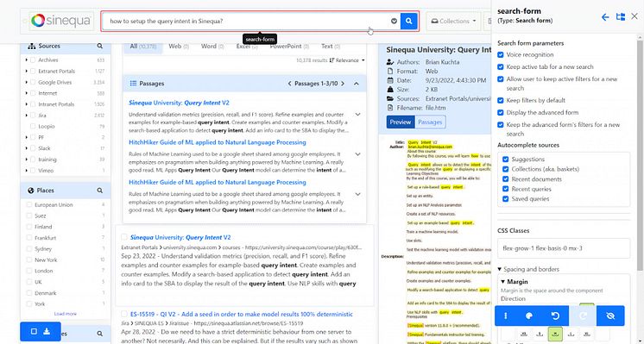Uncheck Recent documents autocomplete source

click(x=506, y=179)
